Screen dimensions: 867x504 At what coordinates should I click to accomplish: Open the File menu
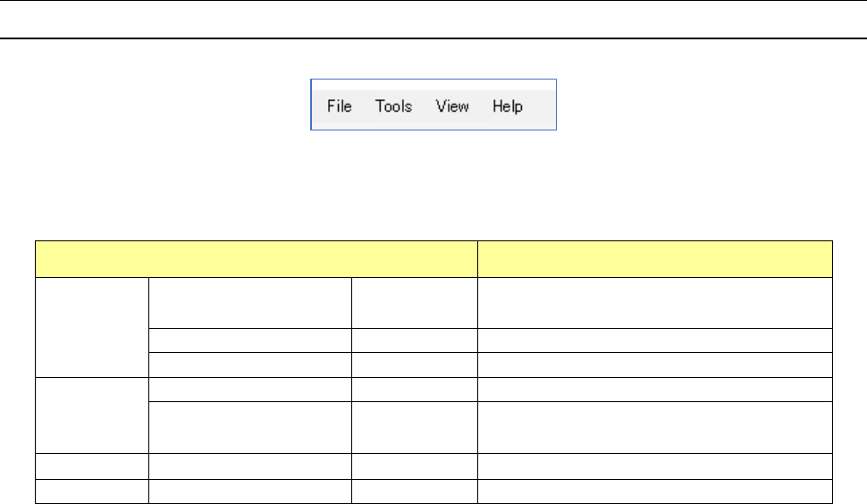(x=340, y=106)
